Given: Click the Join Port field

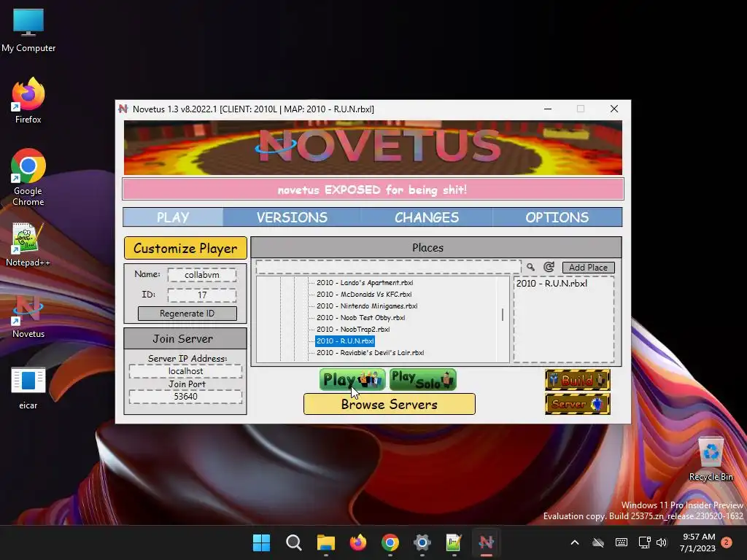Looking at the screenshot, I should click(x=185, y=397).
